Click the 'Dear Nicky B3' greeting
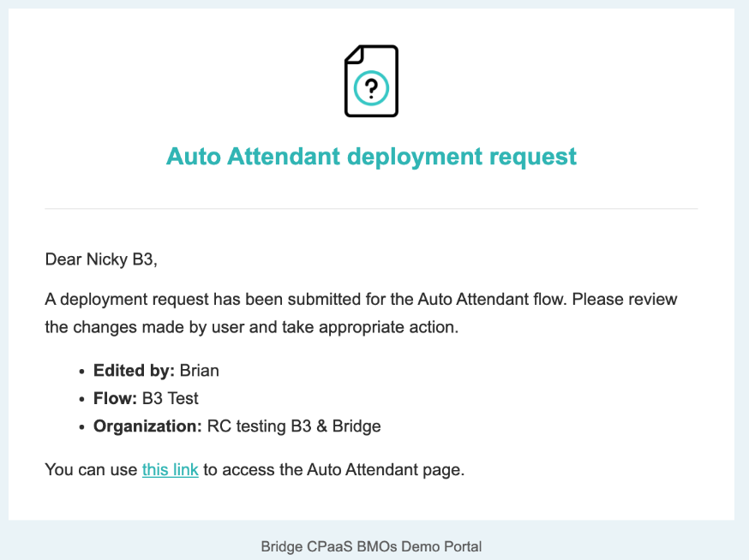The width and height of the screenshot is (749, 560). pyautogui.click(x=101, y=259)
